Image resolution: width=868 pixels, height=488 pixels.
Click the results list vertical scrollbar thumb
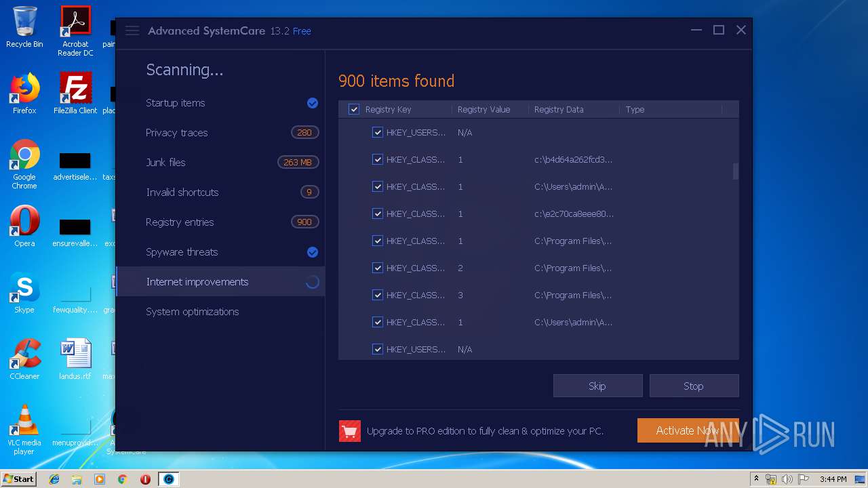tap(735, 171)
